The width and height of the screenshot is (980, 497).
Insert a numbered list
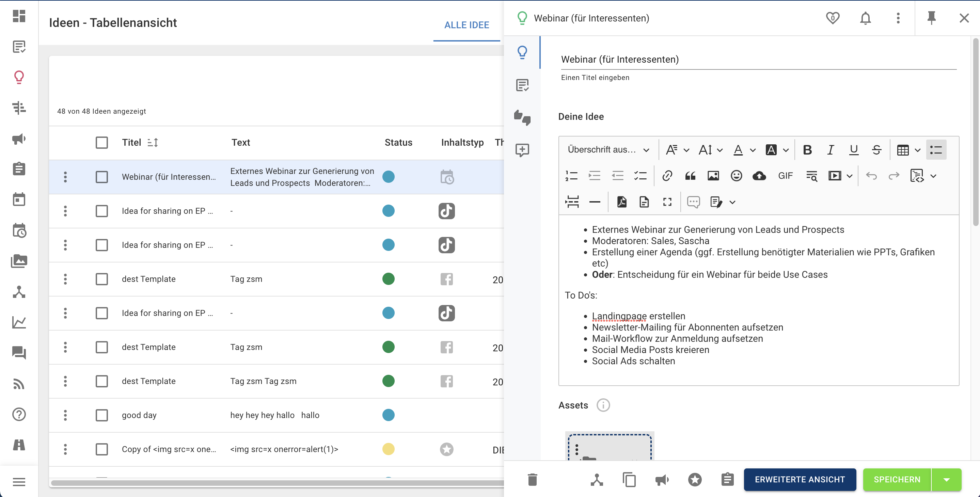(x=571, y=176)
